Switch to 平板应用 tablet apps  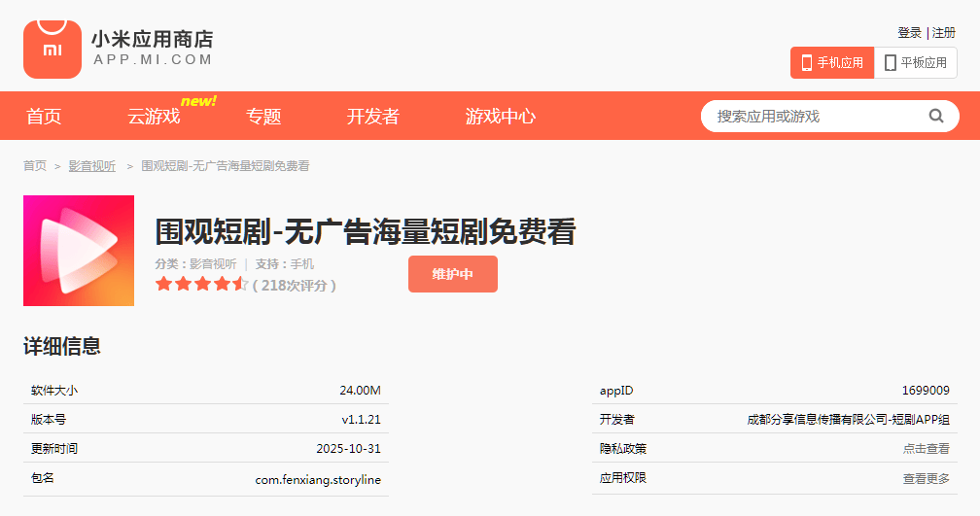(915, 62)
